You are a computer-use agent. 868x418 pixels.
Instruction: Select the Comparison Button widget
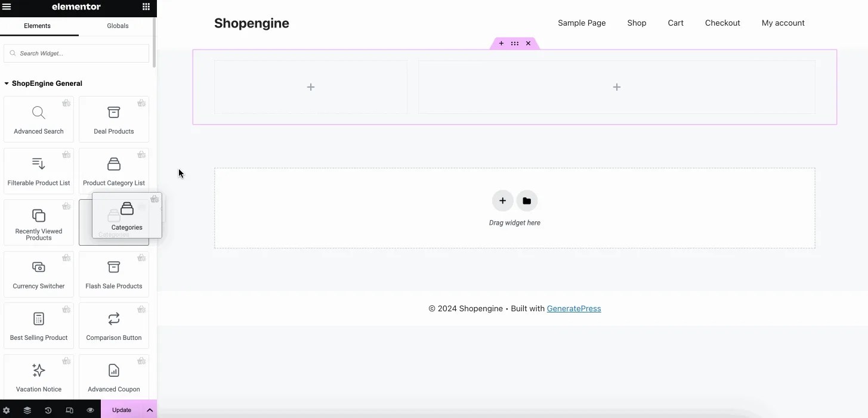114,326
